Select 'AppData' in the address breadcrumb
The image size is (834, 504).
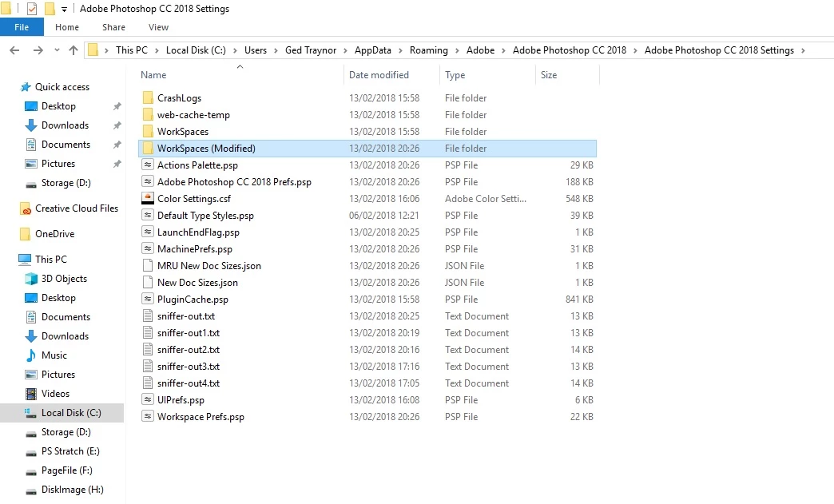tap(373, 50)
